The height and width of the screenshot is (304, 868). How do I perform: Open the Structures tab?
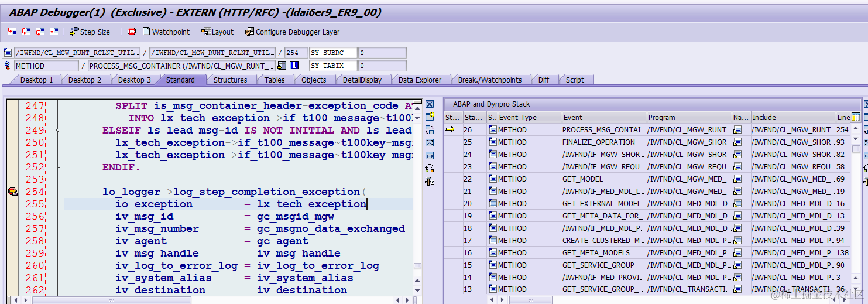[230, 80]
